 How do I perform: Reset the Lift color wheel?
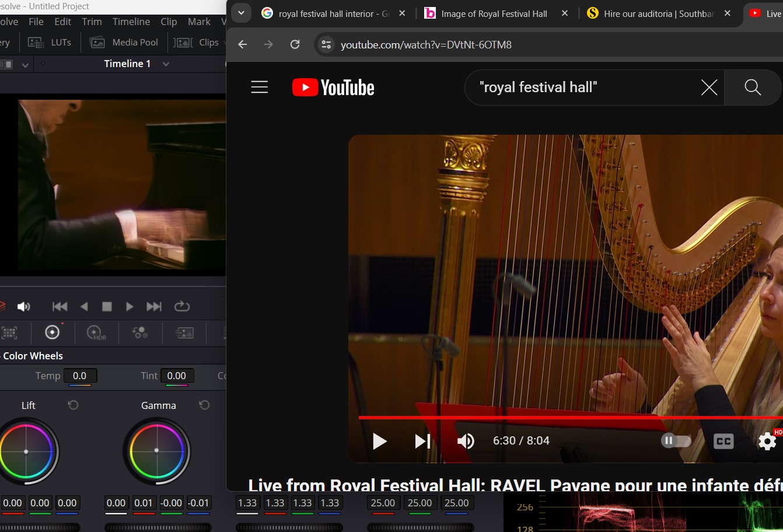(x=73, y=405)
